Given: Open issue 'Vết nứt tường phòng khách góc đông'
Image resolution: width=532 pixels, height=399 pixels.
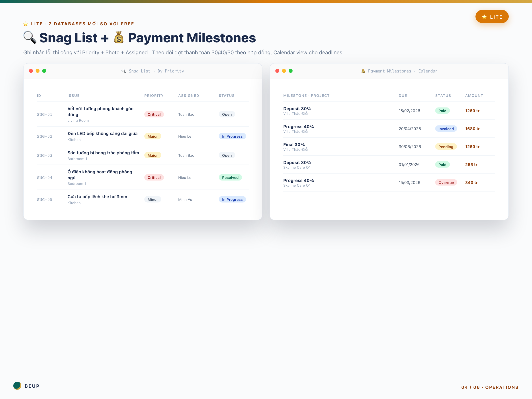Looking at the screenshot, I should click(x=101, y=111).
